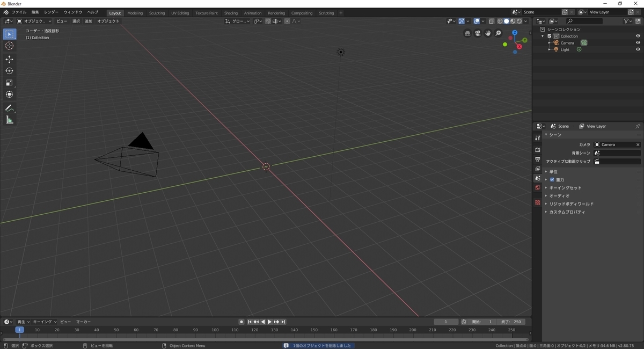Uncheck the Collection checkbox in outliner
This screenshot has width=644, height=349.
pyautogui.click(x=550, y=36)
